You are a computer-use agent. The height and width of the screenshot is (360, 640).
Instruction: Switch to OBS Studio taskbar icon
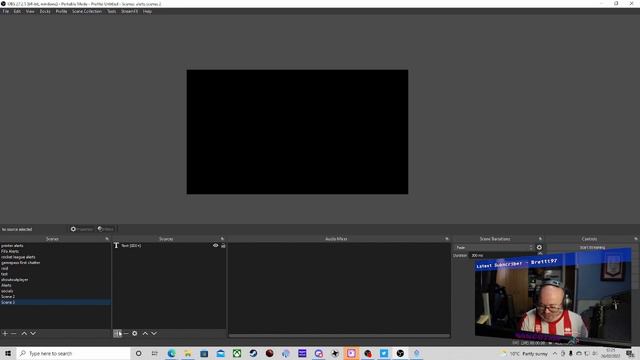(x=400, y=353)
